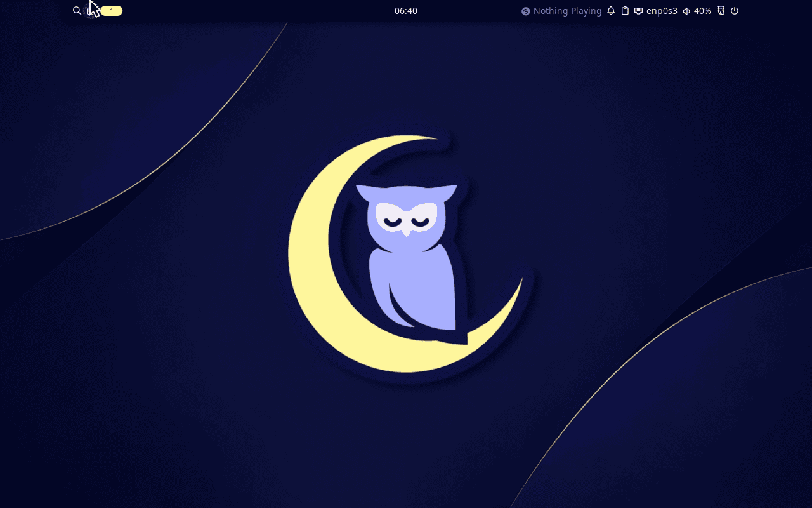The image size is (812, 508).
Task: Open the search launcher magnifier icon
Action: 77,11
